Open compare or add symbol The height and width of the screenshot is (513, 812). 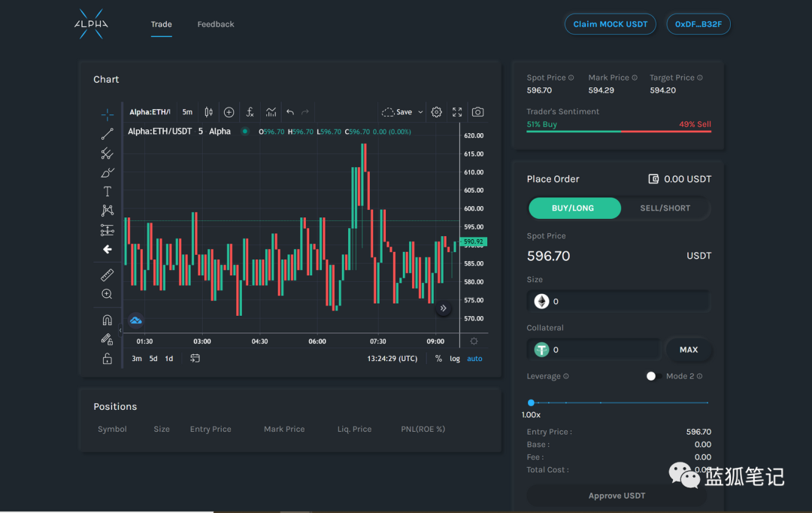(x=229, y=112)
